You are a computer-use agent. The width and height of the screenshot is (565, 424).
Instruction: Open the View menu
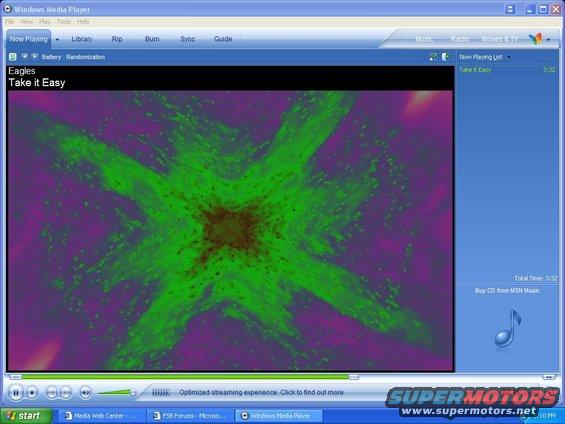(x=27, y=22)
